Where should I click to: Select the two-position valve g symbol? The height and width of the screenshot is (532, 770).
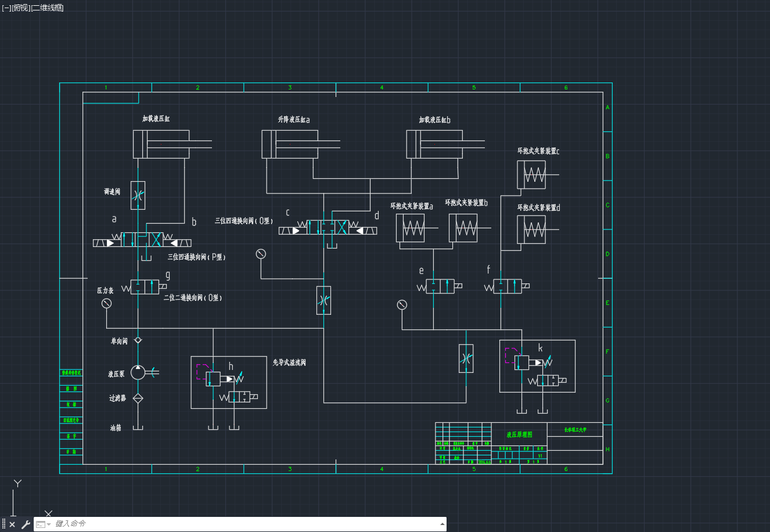click(144, 287)
